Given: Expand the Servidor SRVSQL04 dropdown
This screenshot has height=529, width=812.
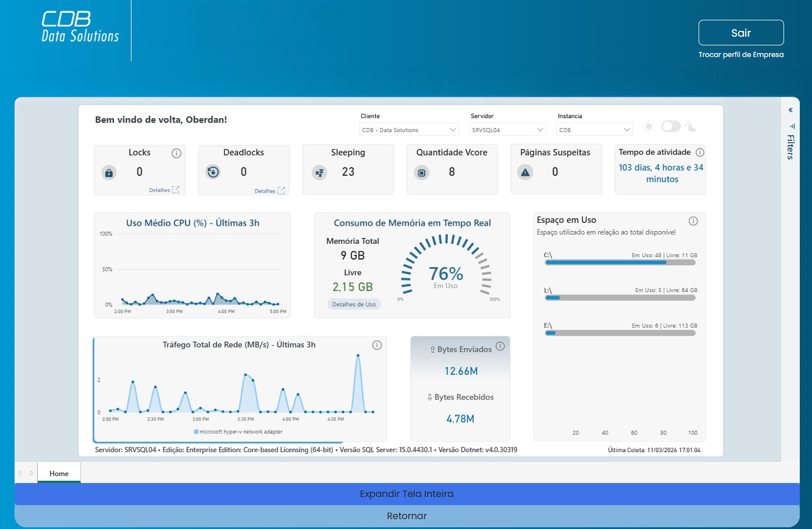Looking at the screenshot, I should coord(508,130).
